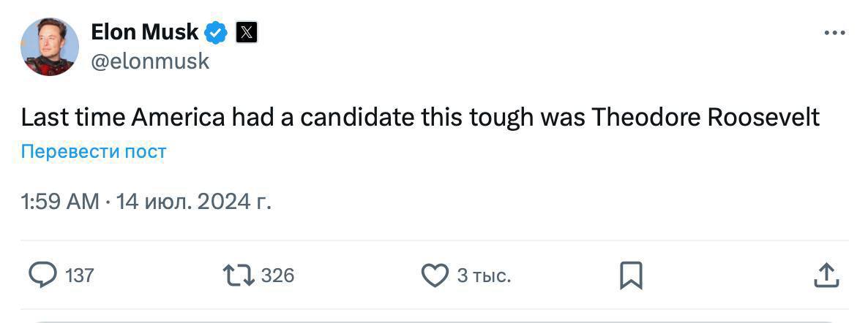The width and height of the screenshot is (868, 323).
Task: Click the reply count 137
Action: tap(80, 275)
